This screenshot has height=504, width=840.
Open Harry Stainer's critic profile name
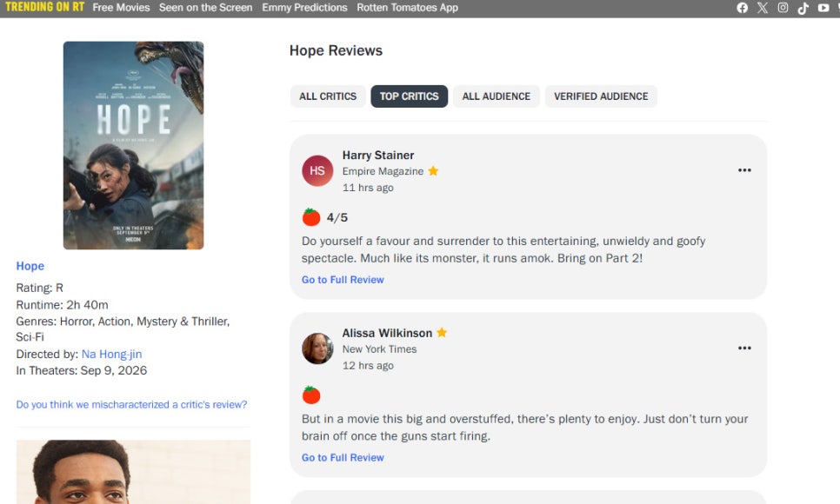[x=378, y=156]
